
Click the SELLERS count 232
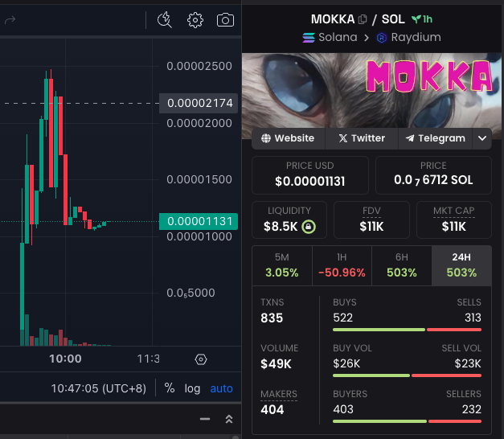coord(472,409)
